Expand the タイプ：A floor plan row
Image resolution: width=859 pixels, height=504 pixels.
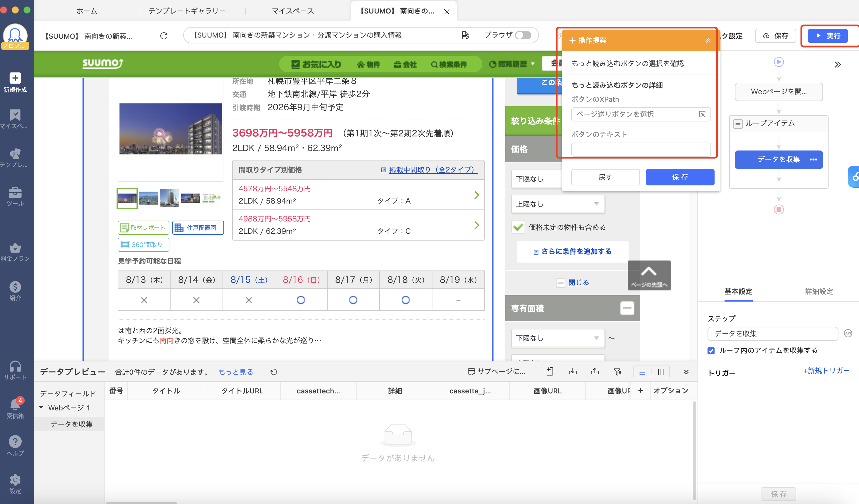pos(358,195)
